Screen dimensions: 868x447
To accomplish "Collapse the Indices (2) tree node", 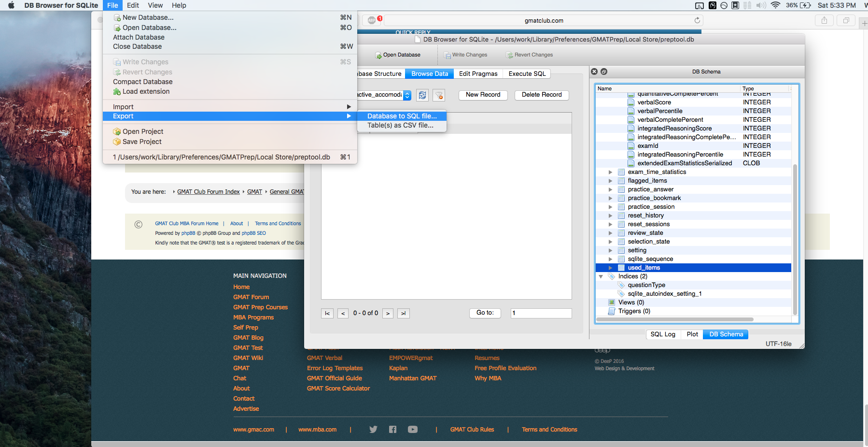I will click(x=601, y=276).
